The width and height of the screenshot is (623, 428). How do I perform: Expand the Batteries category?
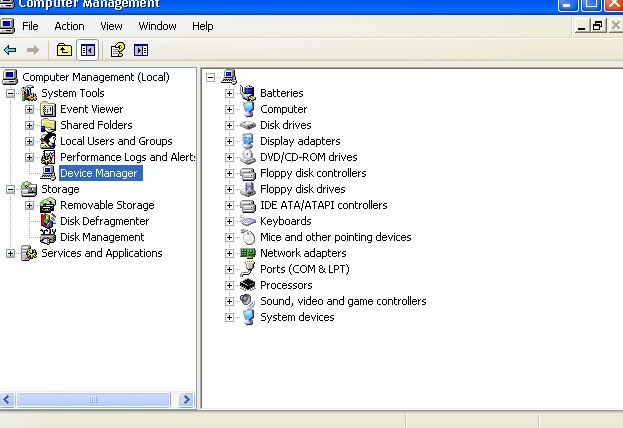(229, 93)
